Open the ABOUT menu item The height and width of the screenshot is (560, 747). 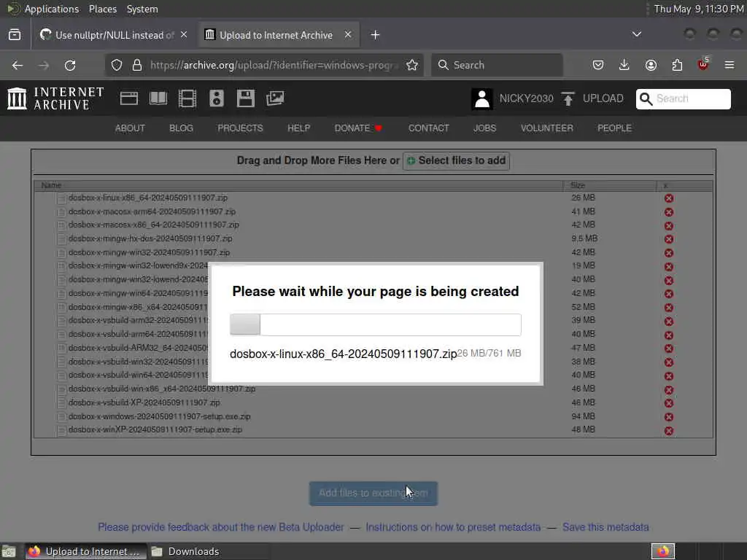point(130,128)
